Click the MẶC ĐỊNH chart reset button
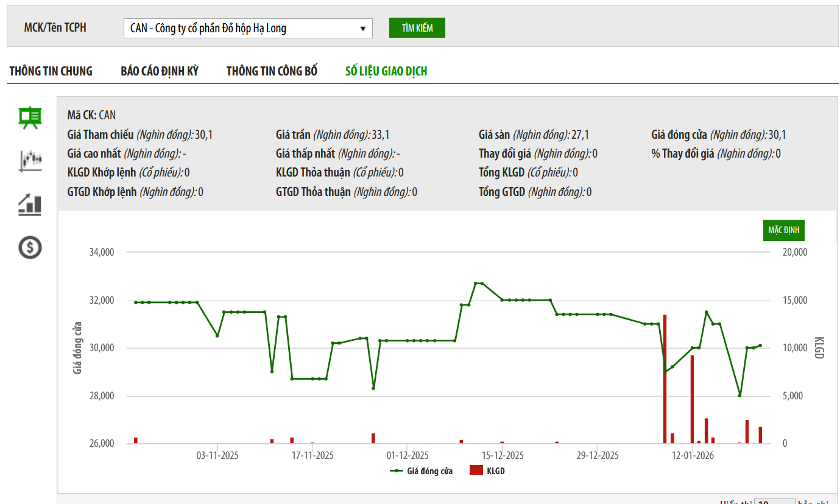 (783, 230)
